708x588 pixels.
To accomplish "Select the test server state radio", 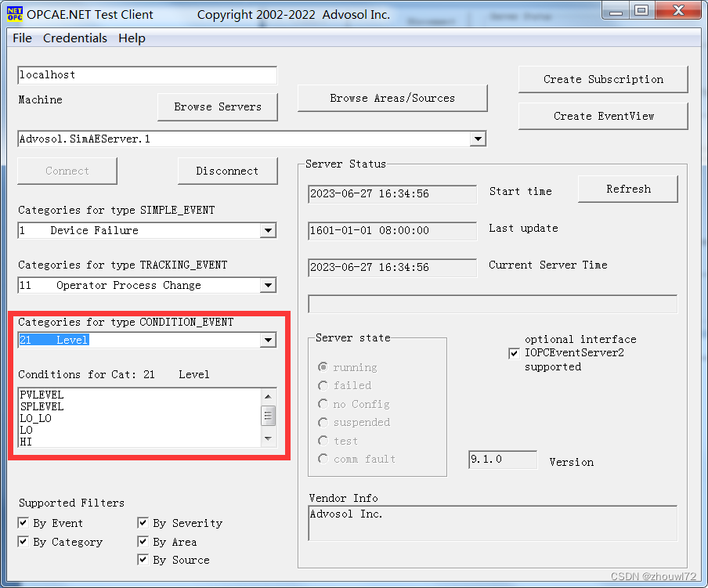I will [323, 441].
